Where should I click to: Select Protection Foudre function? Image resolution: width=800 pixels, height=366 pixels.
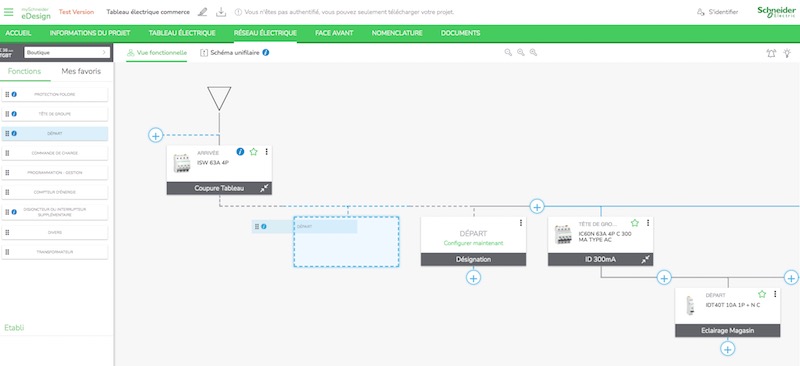coord(55,94)
